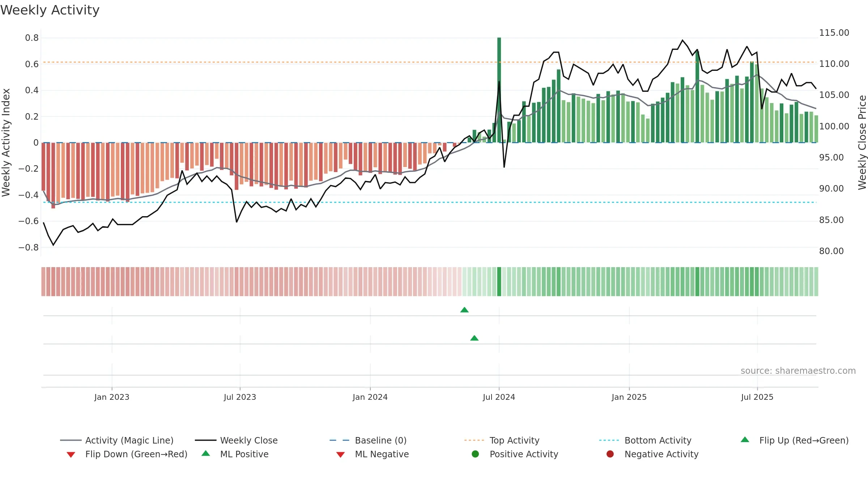This screenshot has width=868, height=488.
Task: Toggle Flip Up (Red→Green) legend entry
Action: click(795, 440)
